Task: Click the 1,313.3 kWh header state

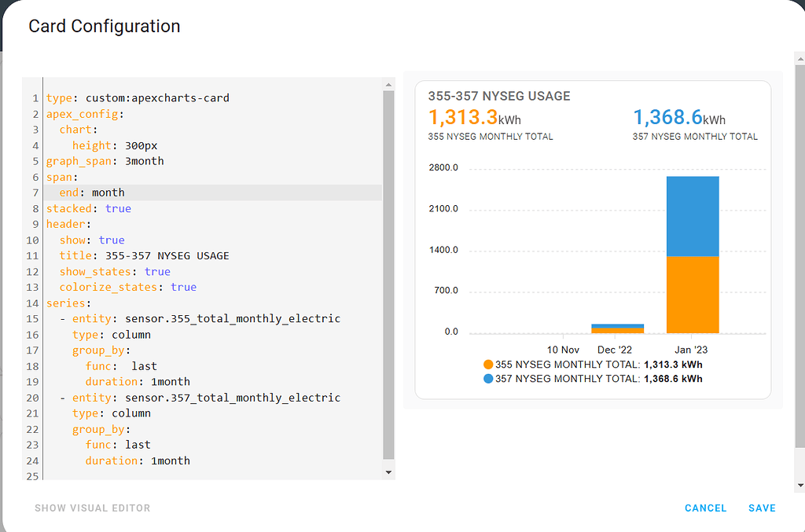Action: pos(474,118)
